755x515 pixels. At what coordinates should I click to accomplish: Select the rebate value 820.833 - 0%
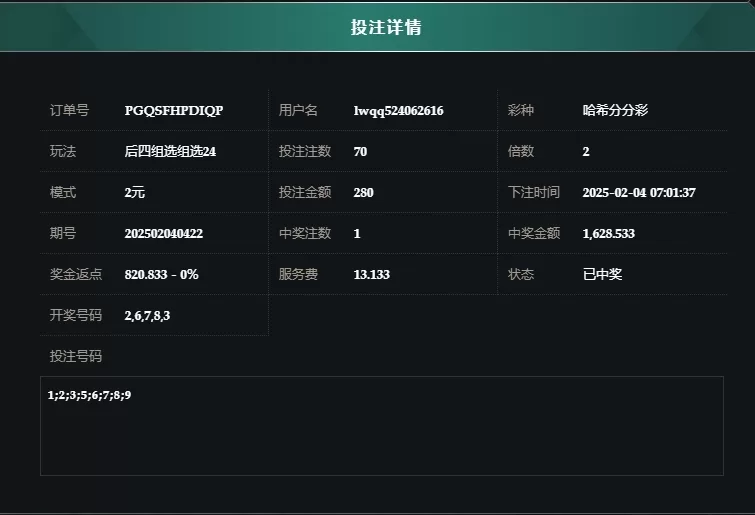(x=161, y=274)
